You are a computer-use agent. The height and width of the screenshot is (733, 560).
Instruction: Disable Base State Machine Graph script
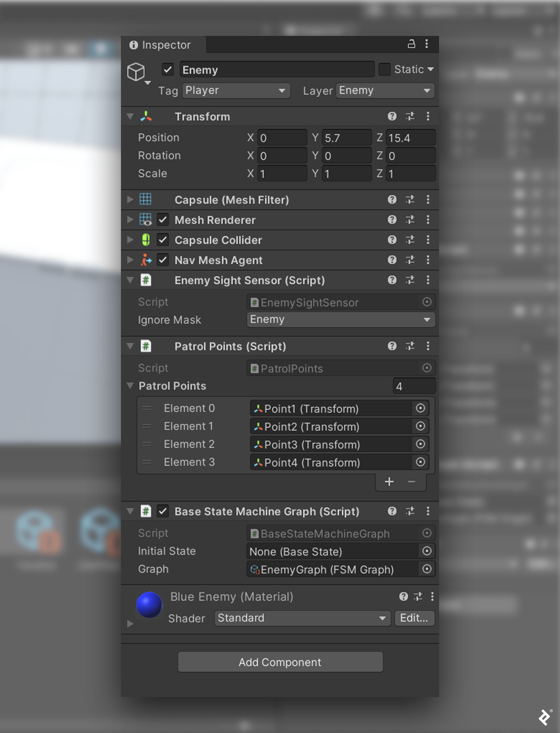tap(163, 511)
